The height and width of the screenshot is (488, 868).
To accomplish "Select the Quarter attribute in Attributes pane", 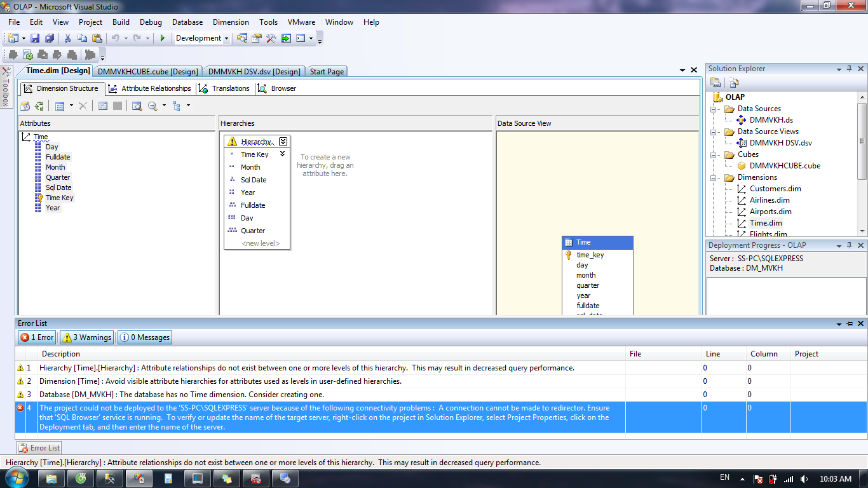I will coord(58,177).
